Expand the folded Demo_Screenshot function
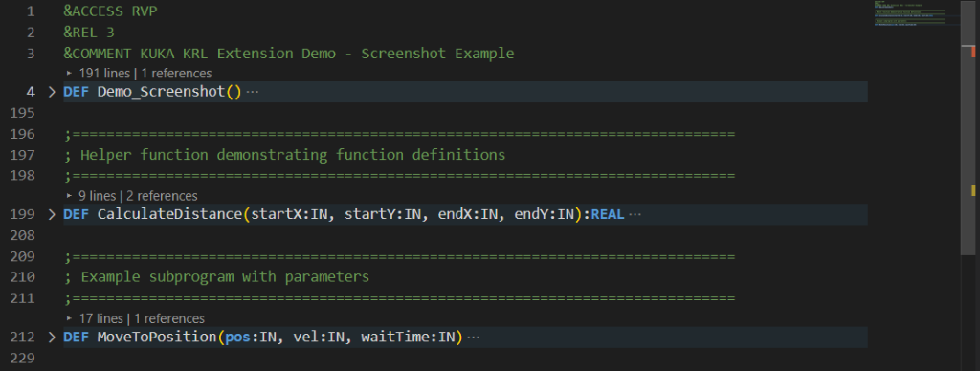 52,92
